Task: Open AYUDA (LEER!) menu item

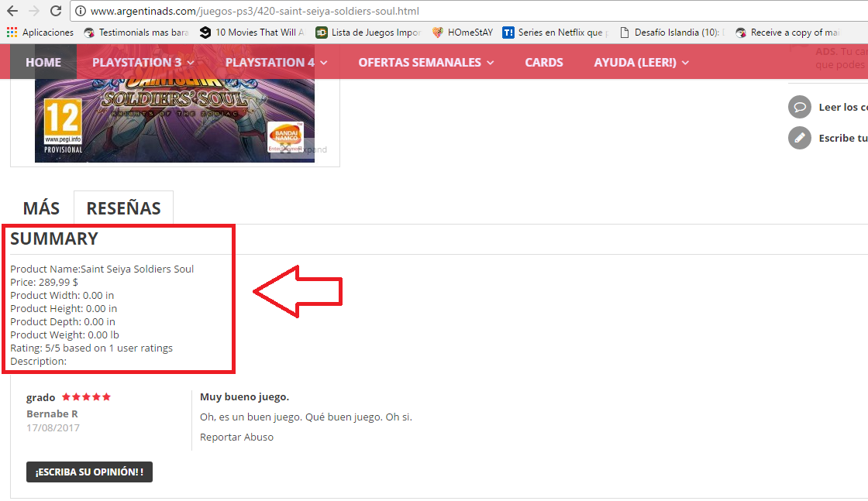Action: click(635, 63)
